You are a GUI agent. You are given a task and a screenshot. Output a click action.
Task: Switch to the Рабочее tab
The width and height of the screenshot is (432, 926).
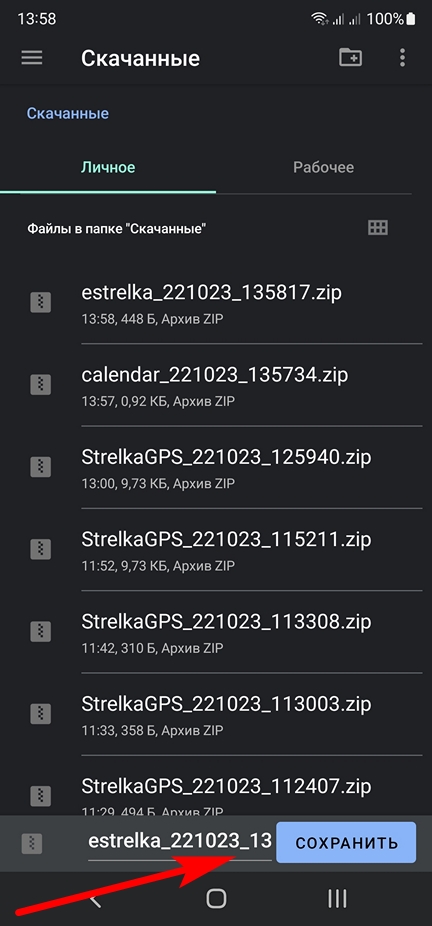pos(324,168)
